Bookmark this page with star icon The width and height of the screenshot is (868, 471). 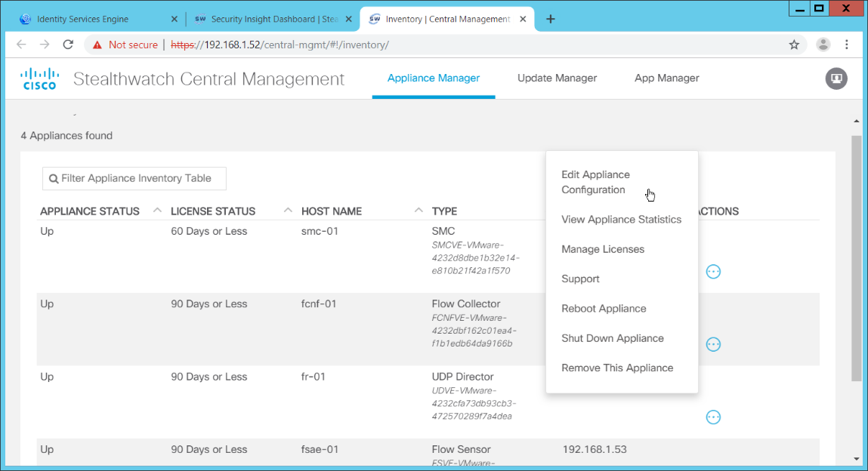[794, 45]
